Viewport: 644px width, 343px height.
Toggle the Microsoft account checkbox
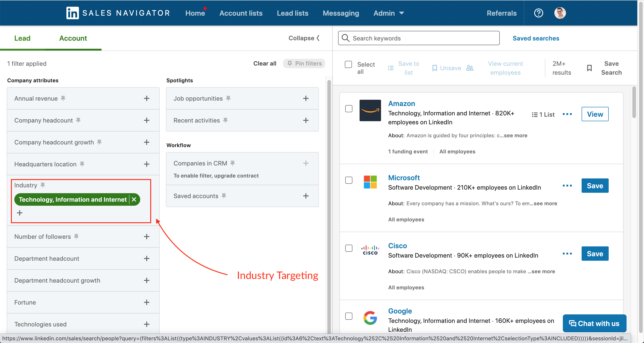349,180
